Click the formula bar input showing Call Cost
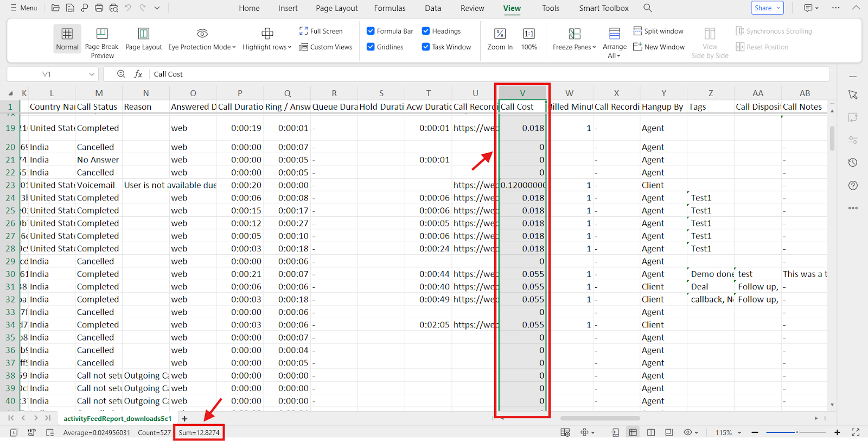868x441 pixels. (x=488, y=74)
